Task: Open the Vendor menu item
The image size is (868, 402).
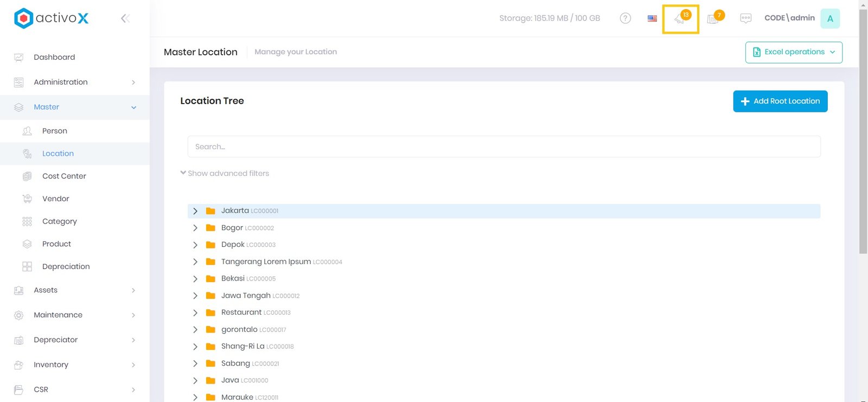Action: pyautogui.click(x=56, y=199)
